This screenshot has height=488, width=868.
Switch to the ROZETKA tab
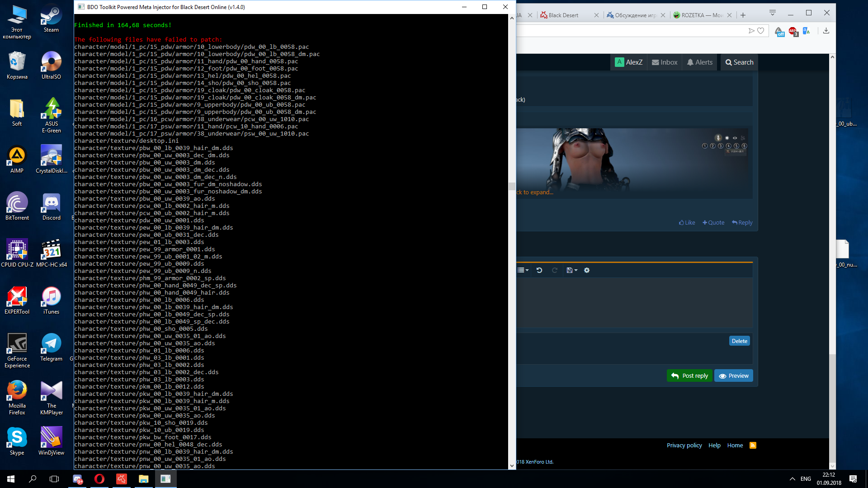[701, 15]
